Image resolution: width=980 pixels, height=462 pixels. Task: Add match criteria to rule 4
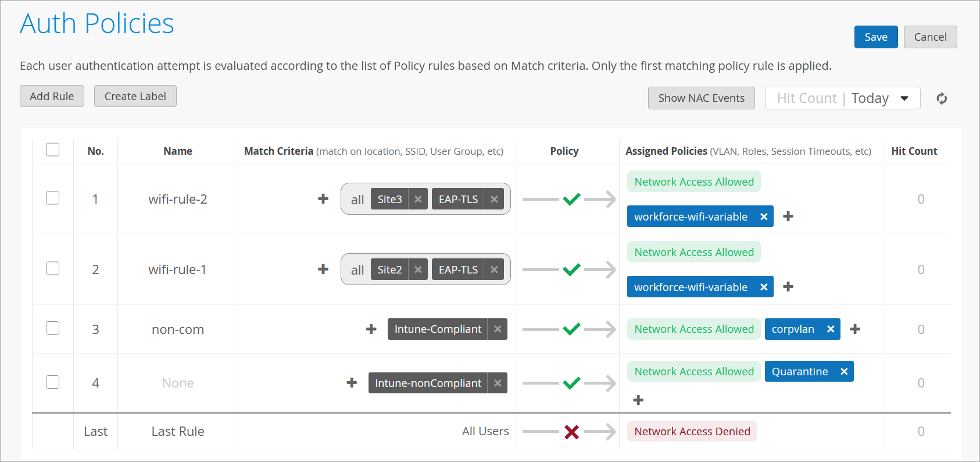pos(352,383)
